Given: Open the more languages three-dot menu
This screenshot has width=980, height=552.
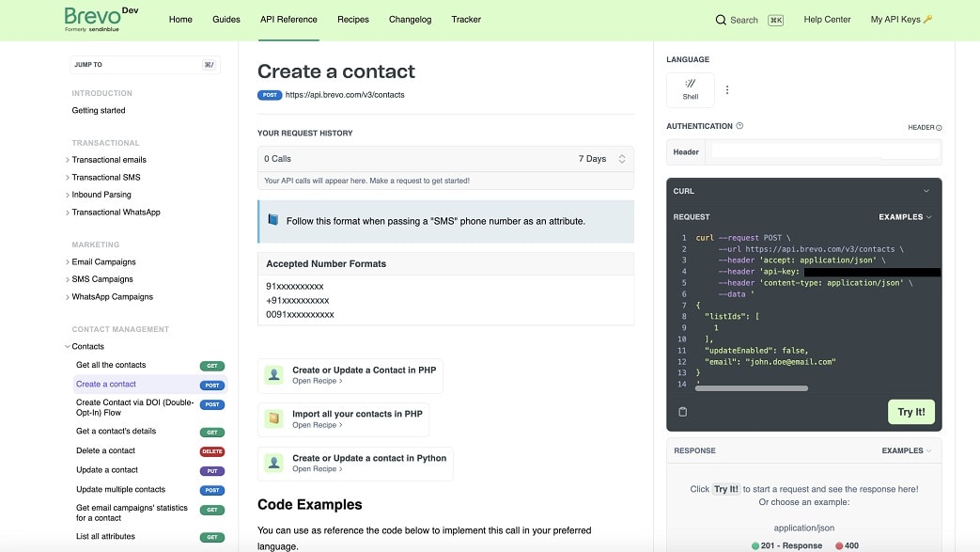Looking at the screenshot, I should (x=727, y=90).
